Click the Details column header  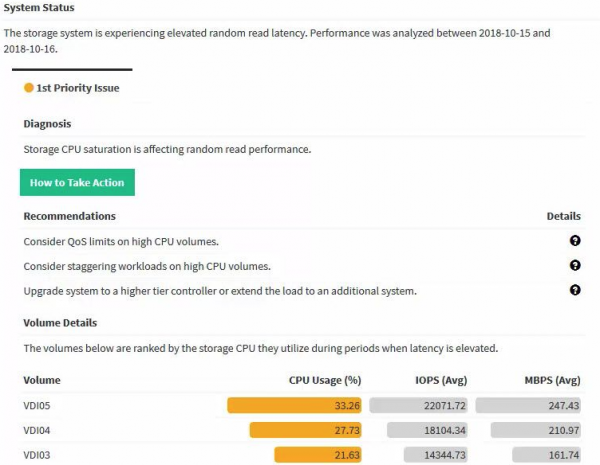click(563, 216)
